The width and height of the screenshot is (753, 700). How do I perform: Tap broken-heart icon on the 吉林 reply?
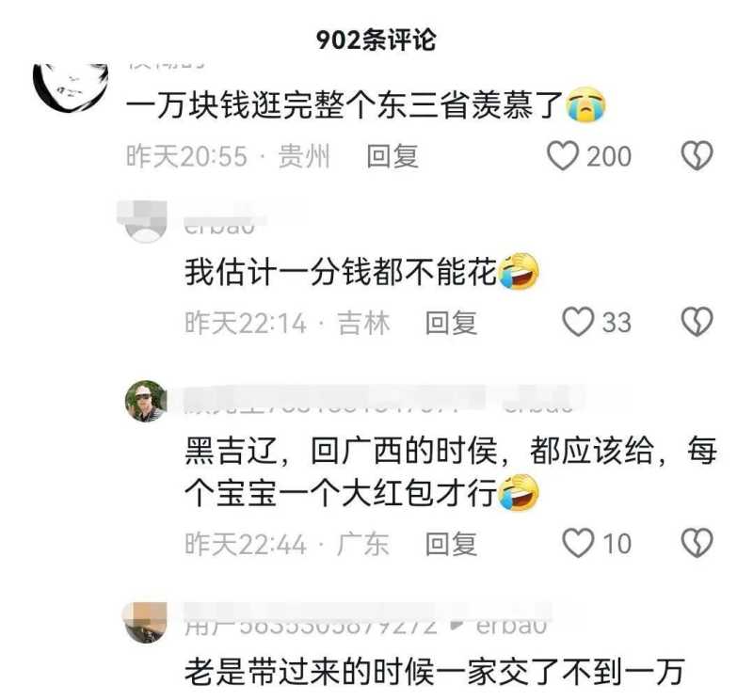[x=697, y=322]
